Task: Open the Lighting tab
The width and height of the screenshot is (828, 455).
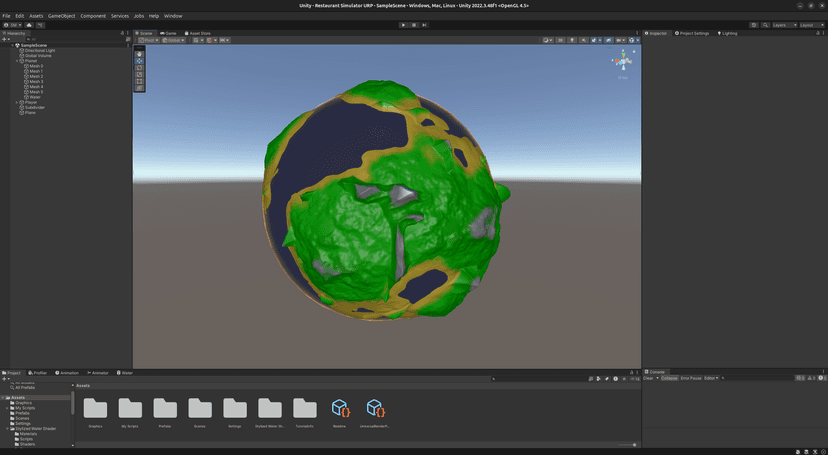Action: [x=727, y=33]
